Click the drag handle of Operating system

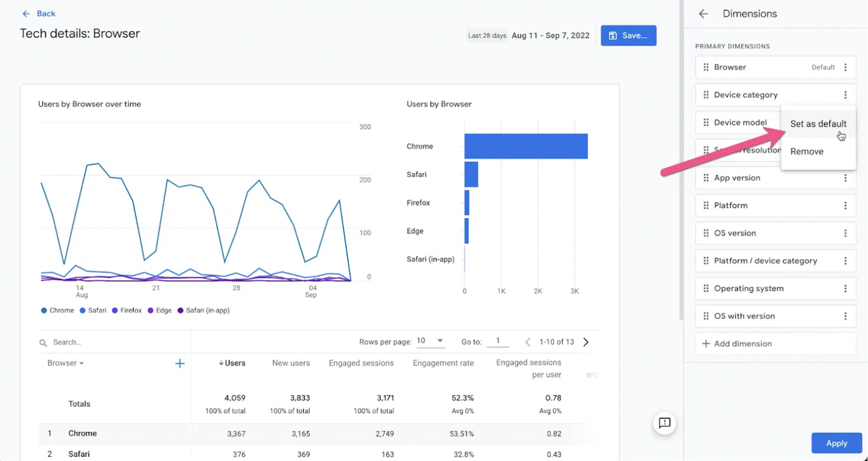(706, 289)
